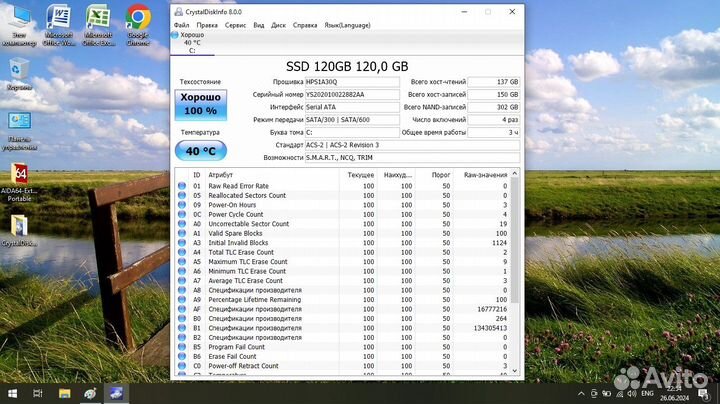
Task: Open the Диск menu
Action: (278, 25)
